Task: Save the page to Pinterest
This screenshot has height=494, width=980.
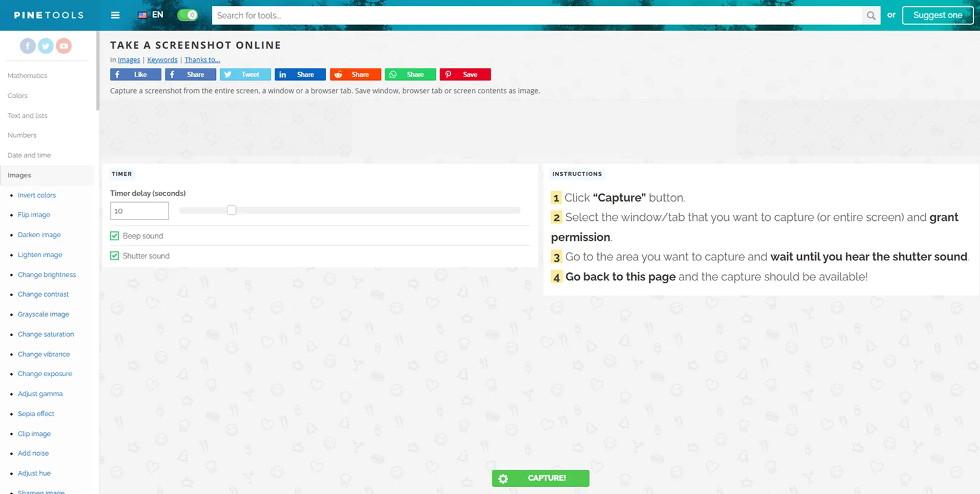Action: click(465, 75)
